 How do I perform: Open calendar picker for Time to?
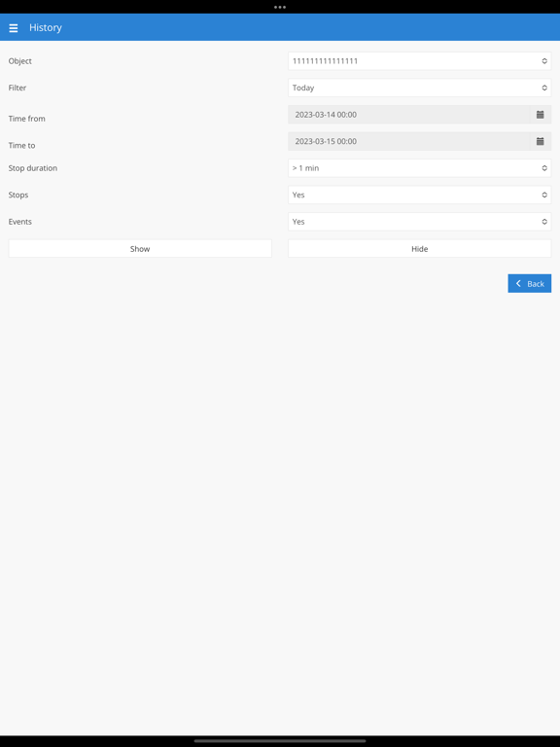[x=540, y=141]
